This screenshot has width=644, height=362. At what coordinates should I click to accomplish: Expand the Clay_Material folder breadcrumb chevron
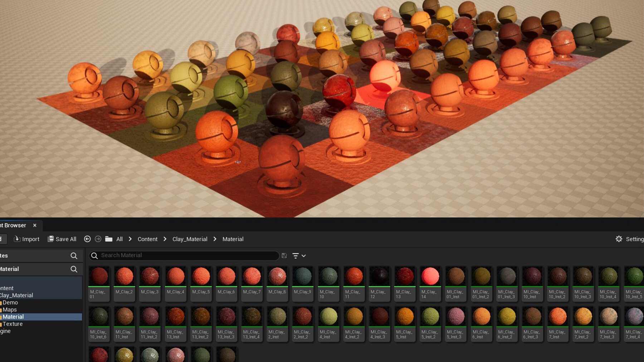tap(215, 239)
